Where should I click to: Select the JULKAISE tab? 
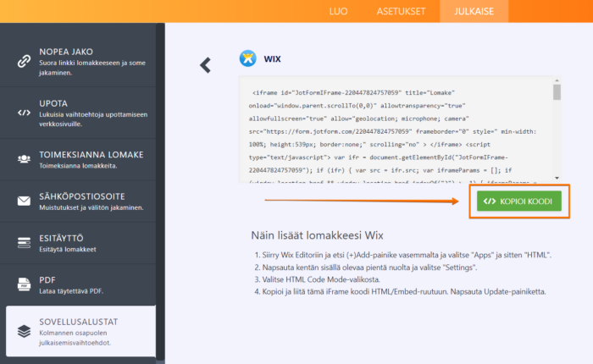point(474,11)
